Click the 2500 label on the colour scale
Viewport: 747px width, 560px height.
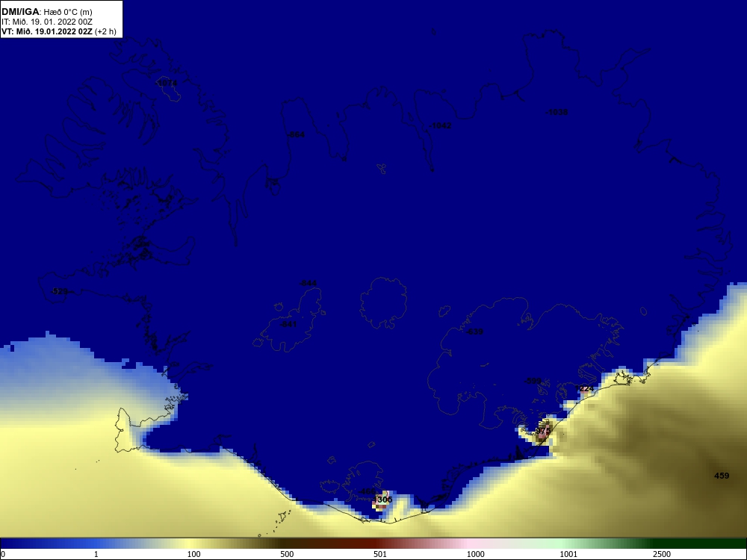click(x=662, y=554)
